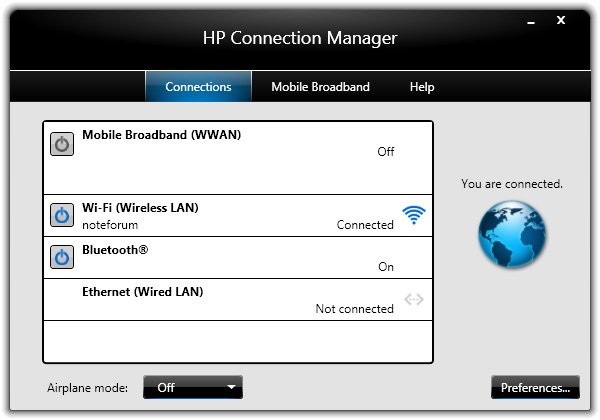The image size is (600, 420).
Task: Close the HP Connection Manager window
Action: [561, 20]
